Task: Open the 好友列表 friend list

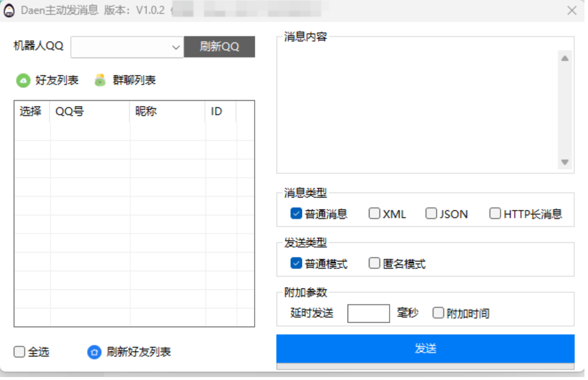Action: coord(56,80)
